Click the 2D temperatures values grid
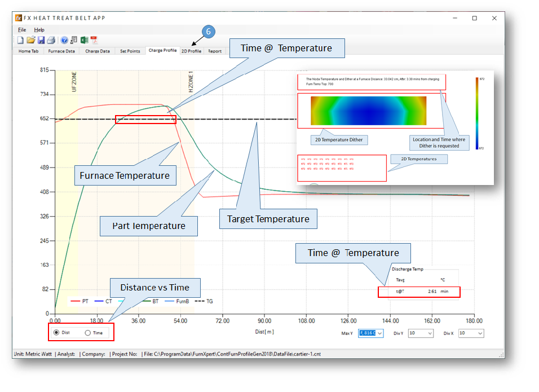 327,164
